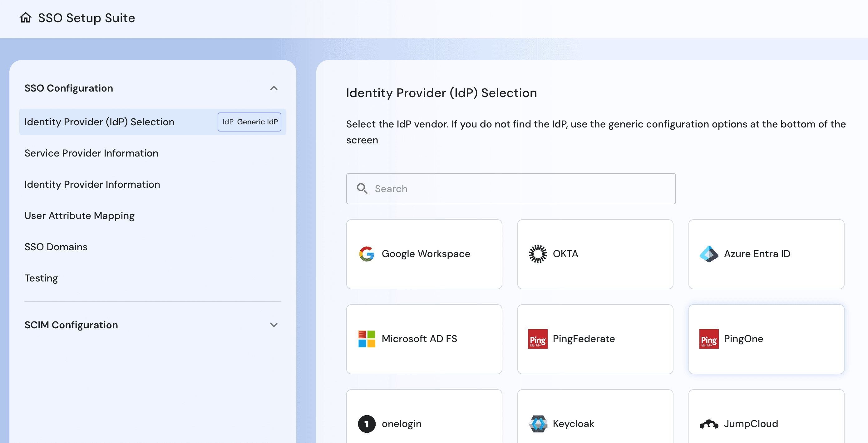Collapse the SSO Configuration section
Image resolution: width=868 pixels, height=443 pixels.
coord(274,88)
